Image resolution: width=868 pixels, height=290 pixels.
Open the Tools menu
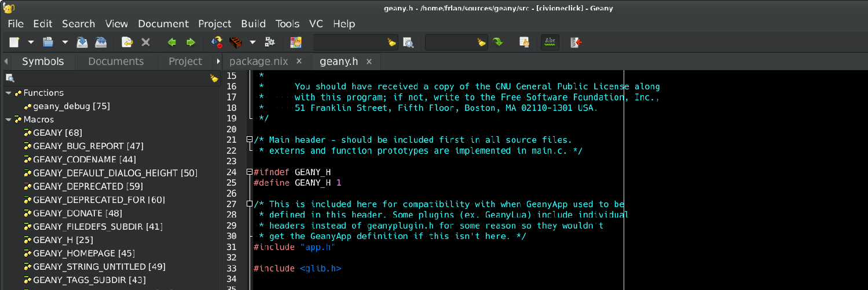pyautogui.click(x=287, y=24)
